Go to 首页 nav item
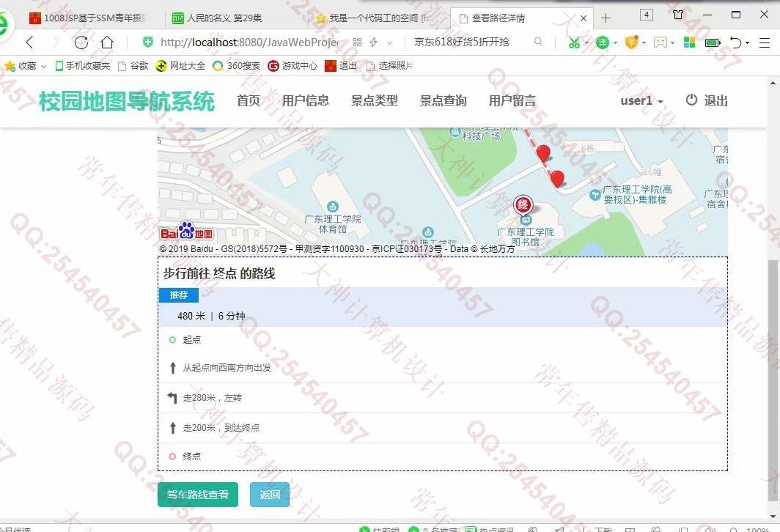This screenshot has width=780, height=532. click(249, 101)
